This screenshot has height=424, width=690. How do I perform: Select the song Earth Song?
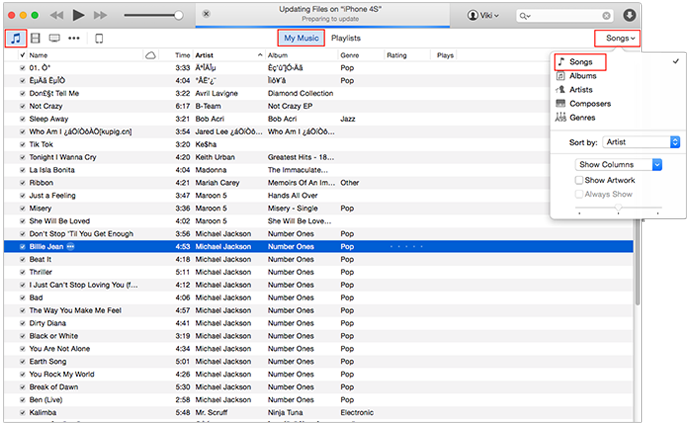(48, 362)
